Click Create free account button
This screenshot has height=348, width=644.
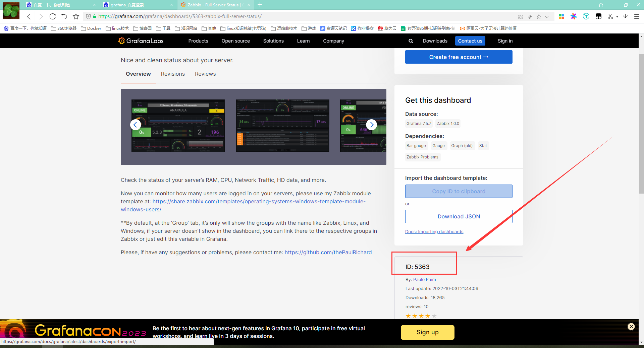(x=459, y=57)
